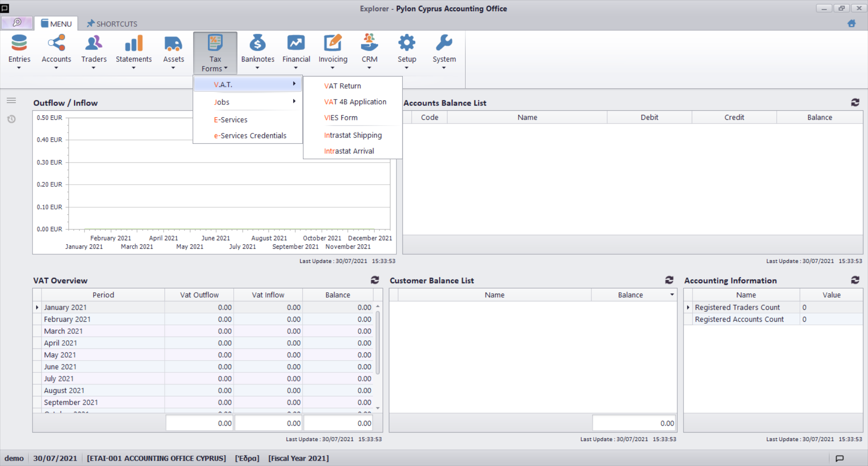
Task: Open the Banknotes money bag icon
Action: pyautogui.click(x=257, y=43)
